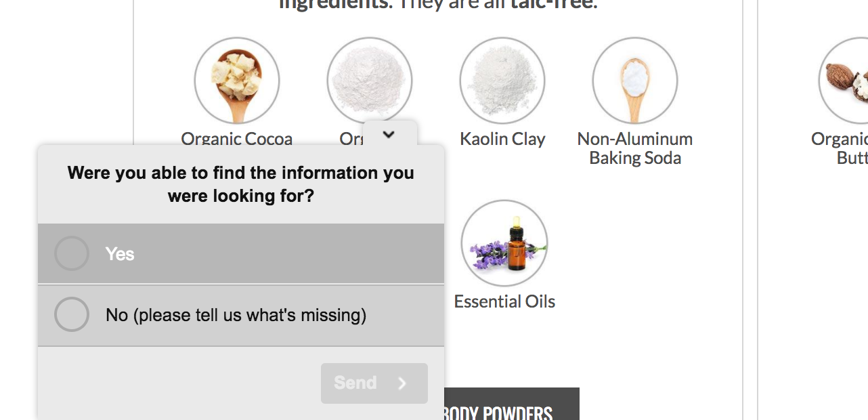The width and height of the screenshot is (868, 420).
Task: Click the Non-Aluminum Baking Soda spoon image
Action: pos(635,80)
